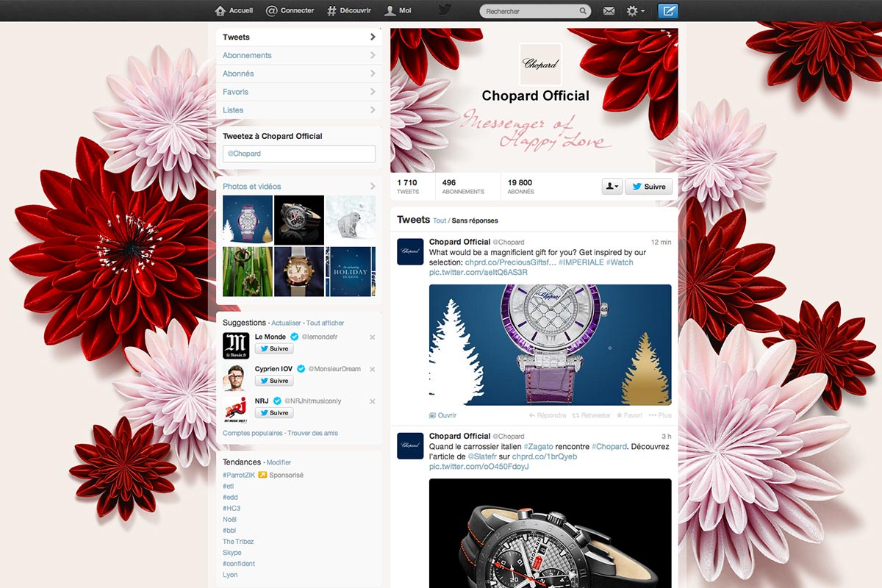Follow Cyprien IOV with Suivre button
The height and width of the screenshot is (588, 882).
coord(274,381)
